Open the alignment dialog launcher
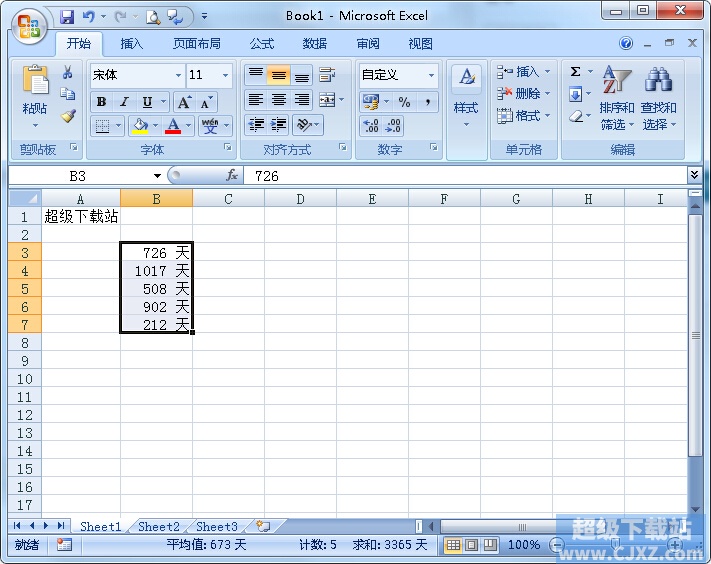711x564 pixels. pos(343,147)
